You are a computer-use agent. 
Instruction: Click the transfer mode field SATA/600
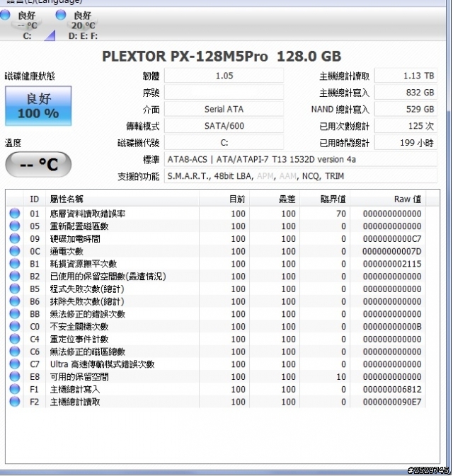(x=224, y=126)
